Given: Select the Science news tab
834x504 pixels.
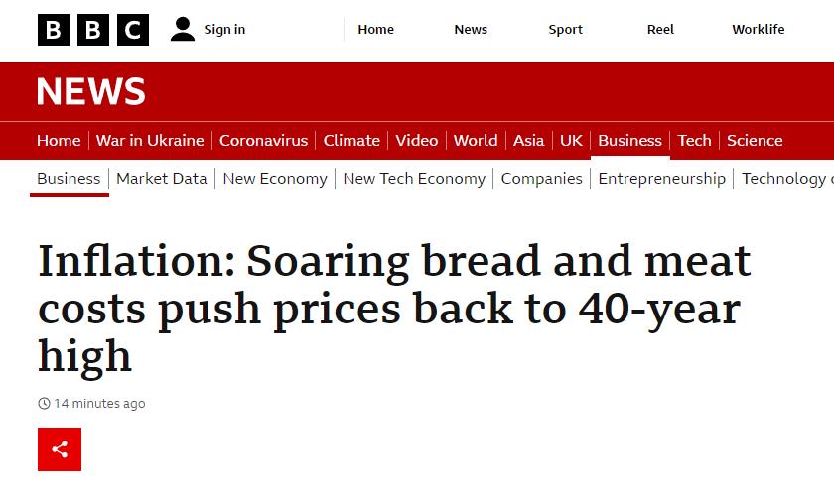Looking at the screenshot, I should (755, 140).
